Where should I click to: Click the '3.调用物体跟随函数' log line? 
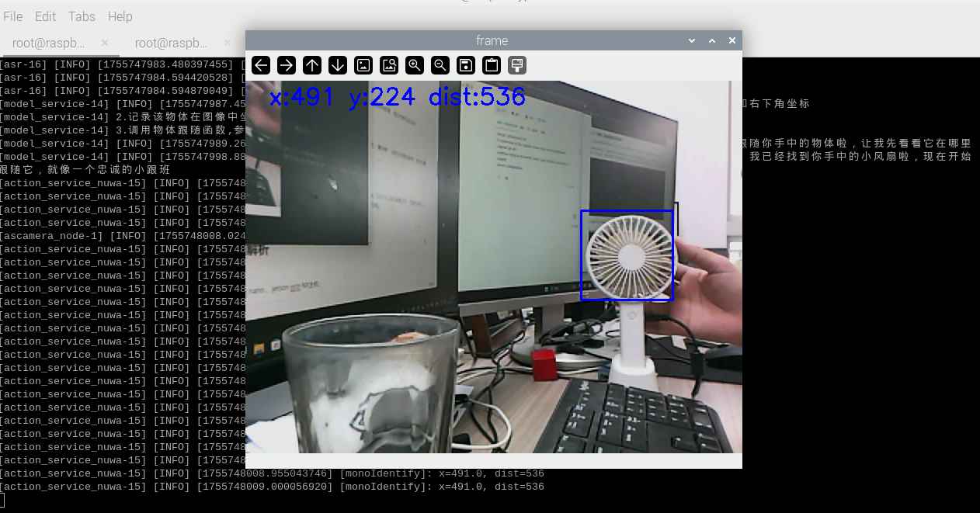[123, 130]
